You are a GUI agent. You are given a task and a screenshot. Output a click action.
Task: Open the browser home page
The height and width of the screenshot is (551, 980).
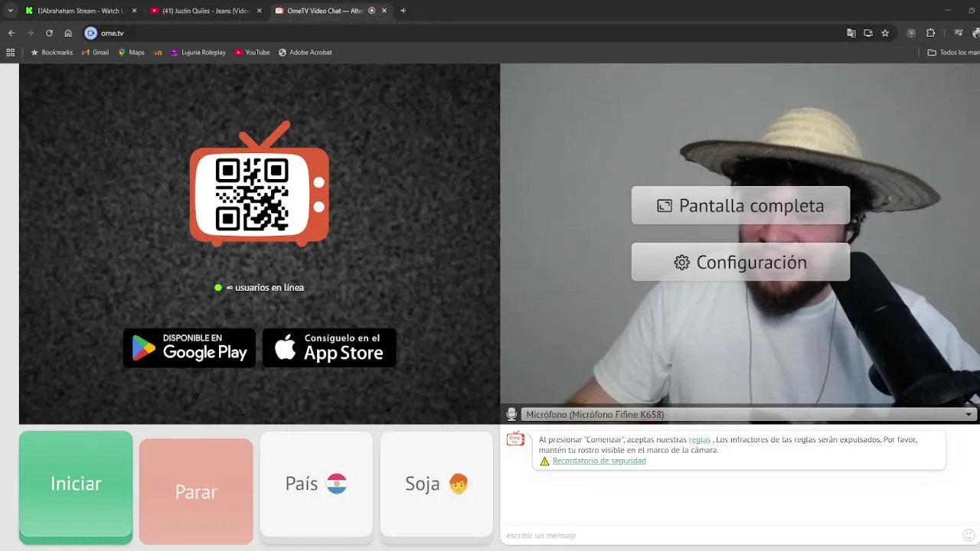point(68,33)
